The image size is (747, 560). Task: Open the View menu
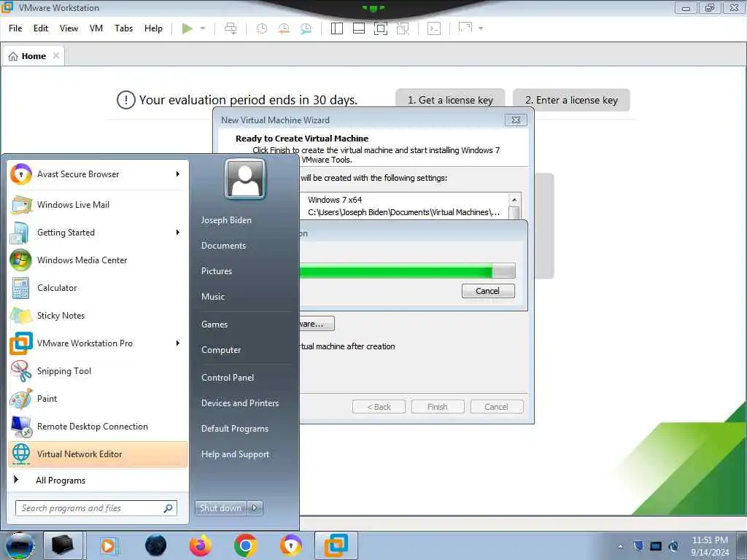(69, 28)
